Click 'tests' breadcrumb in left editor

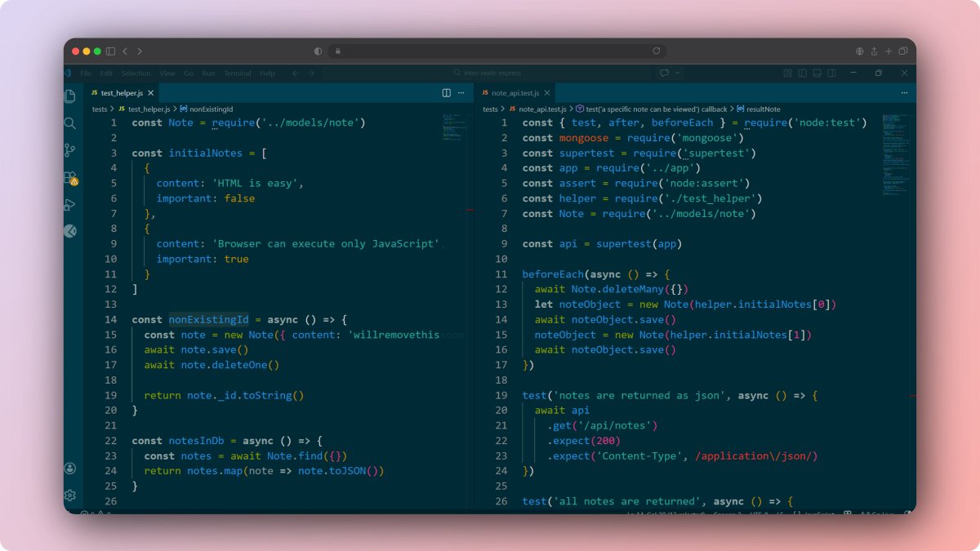100,109
